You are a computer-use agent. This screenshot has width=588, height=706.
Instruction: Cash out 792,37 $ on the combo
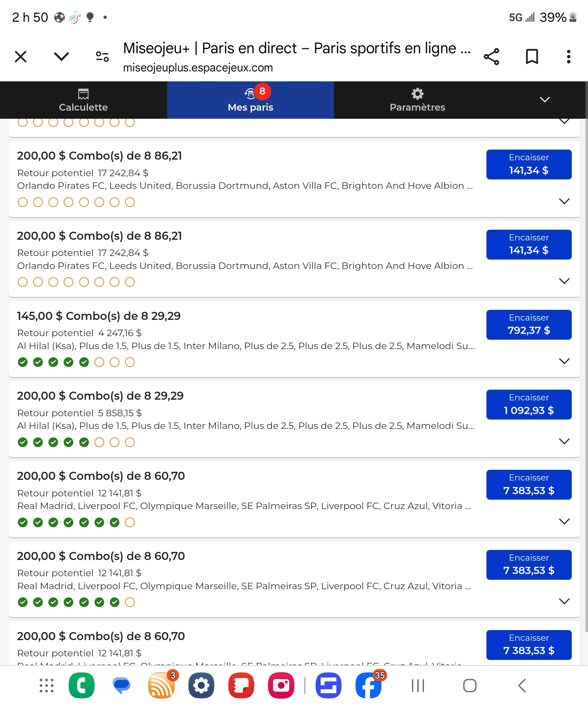pyautogui.click(x=529, y=324)
